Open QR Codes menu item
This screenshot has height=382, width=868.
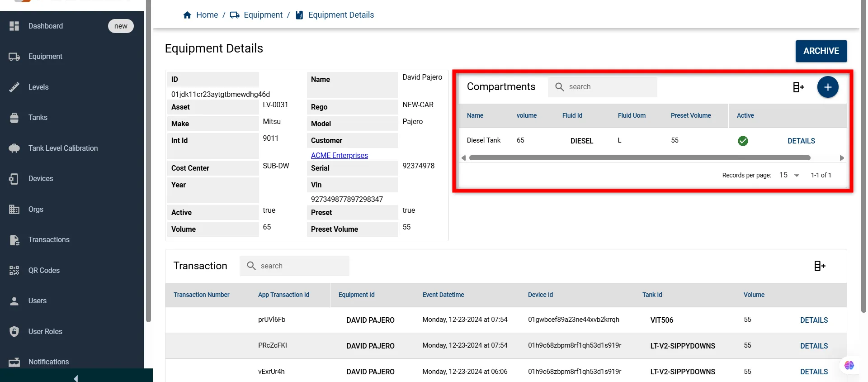pos(44,270)
